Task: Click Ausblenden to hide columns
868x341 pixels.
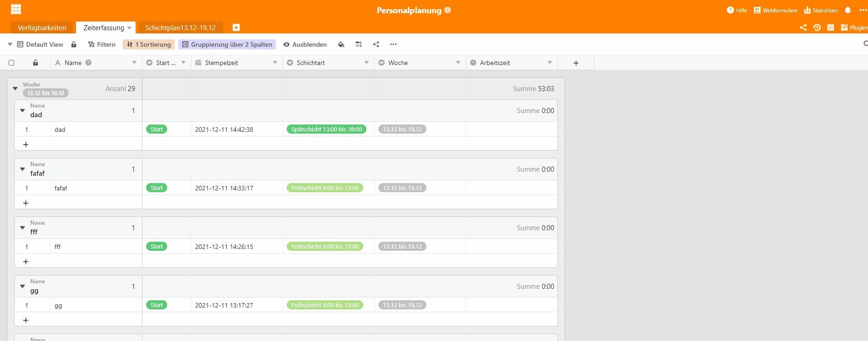Action: tap(305, 44)
